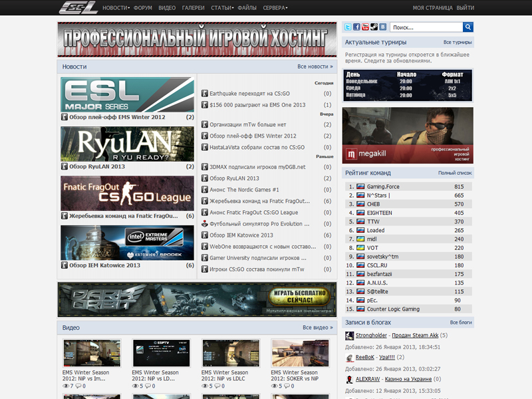Expand the СЕРВЕРА dropdown menu

[275, 8]
